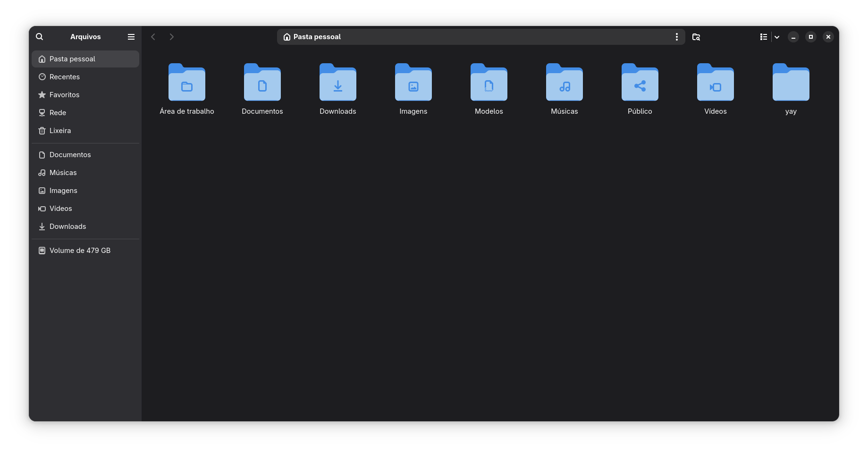Click the Pasta pessoal path bar
The image size is (868, 453).
(481, 37)
